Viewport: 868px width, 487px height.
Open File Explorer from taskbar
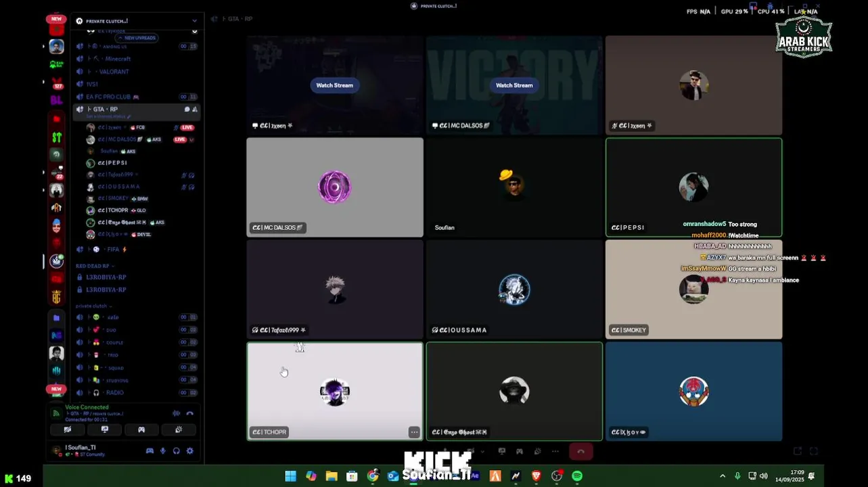(x=332, y=476)
